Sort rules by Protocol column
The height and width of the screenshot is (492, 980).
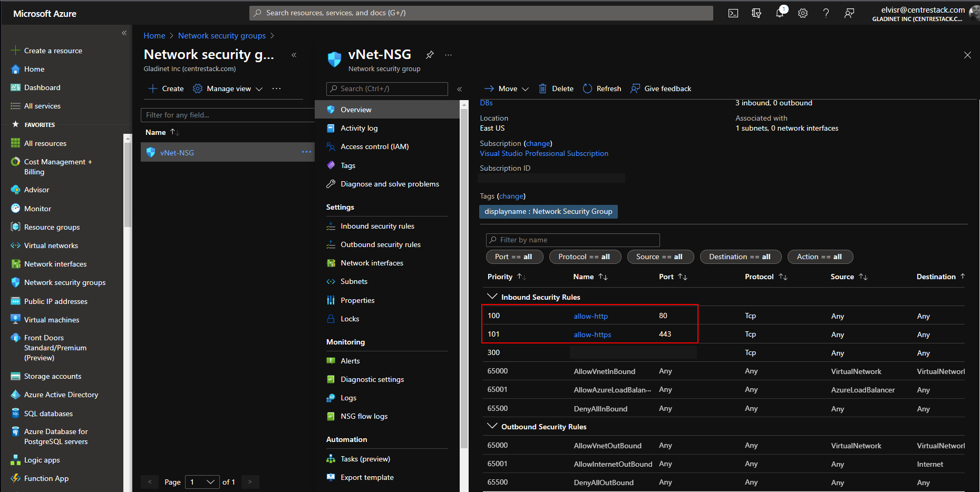click(783, 277)
